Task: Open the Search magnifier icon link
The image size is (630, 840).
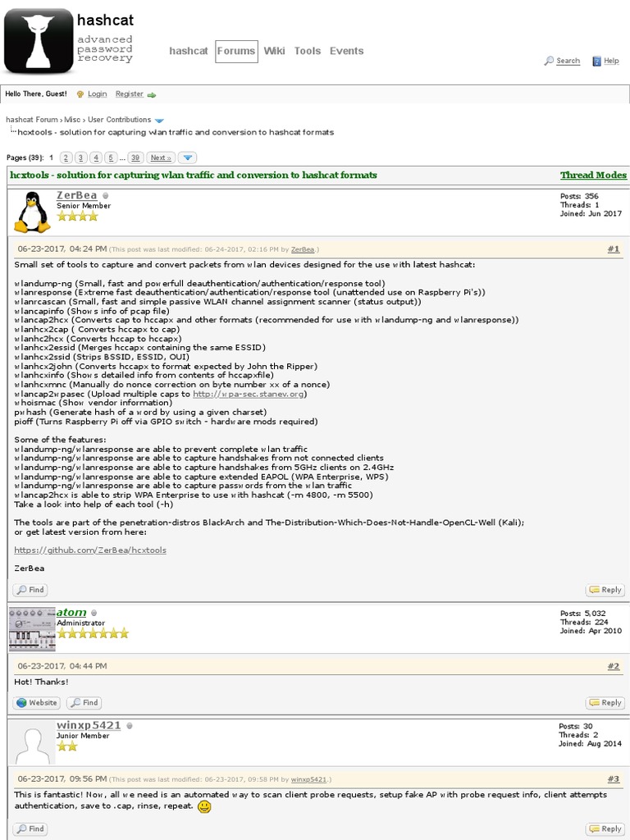Action: coord(549,61)
